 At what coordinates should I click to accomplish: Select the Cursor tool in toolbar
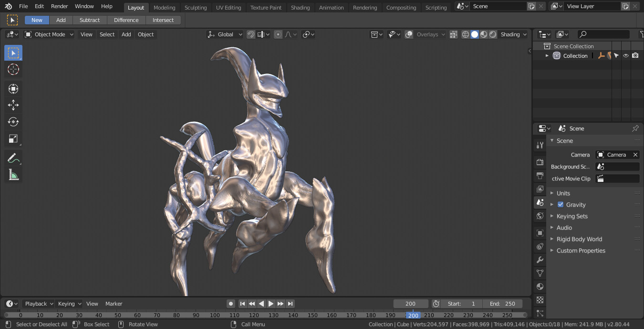pyautogui.click(x=13, y=69)
